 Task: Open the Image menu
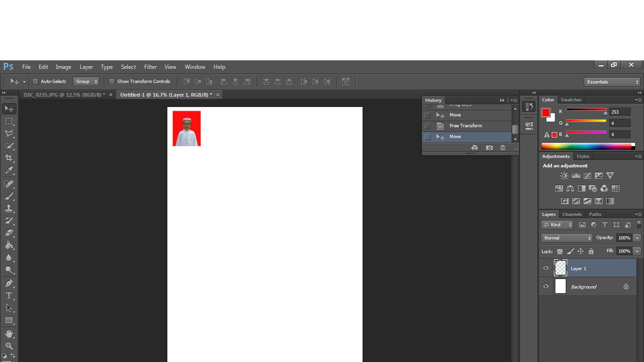[x=64, y=67]
